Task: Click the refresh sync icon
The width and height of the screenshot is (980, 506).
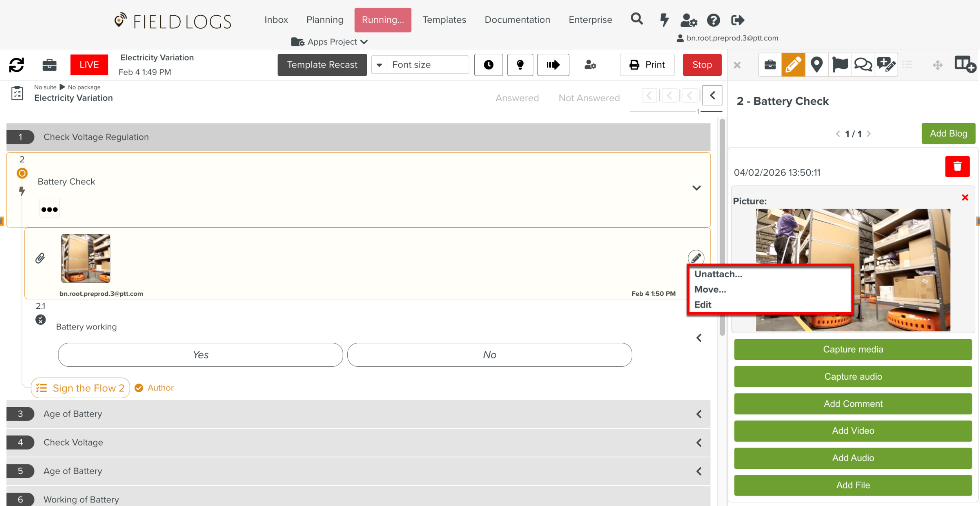Action: click(16, 65)
